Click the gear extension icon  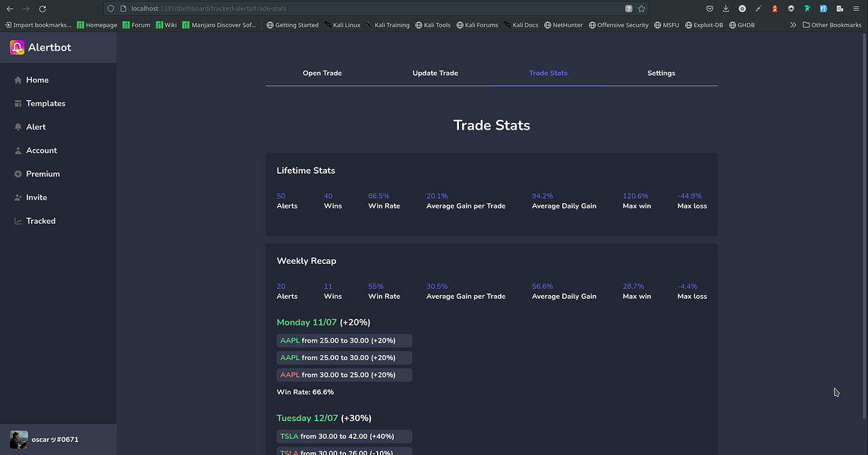point(791,9)
